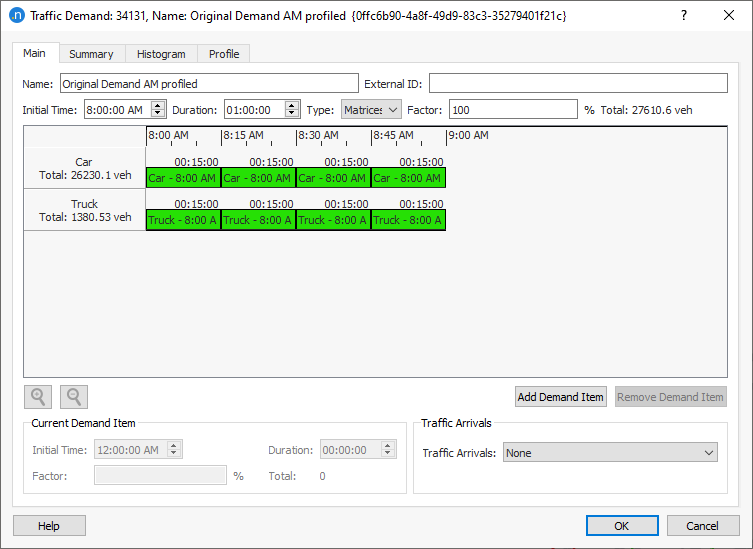Select fourth Truck demand item starting 8:45 AM
This screenshot has height=549, width=753.
point(408,220)
